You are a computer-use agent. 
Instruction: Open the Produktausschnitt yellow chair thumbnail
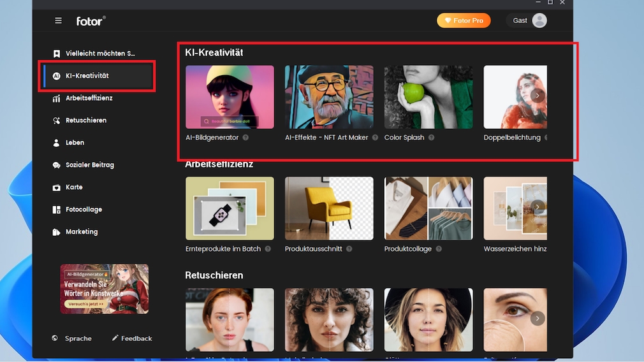pyautogui.click(x=329, y=208)
